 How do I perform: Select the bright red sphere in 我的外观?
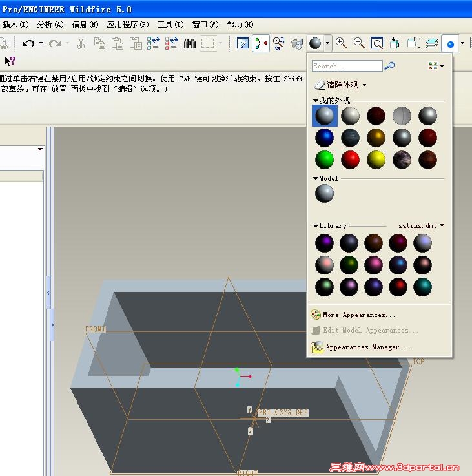pyautogui.click(x=350, y=160)
